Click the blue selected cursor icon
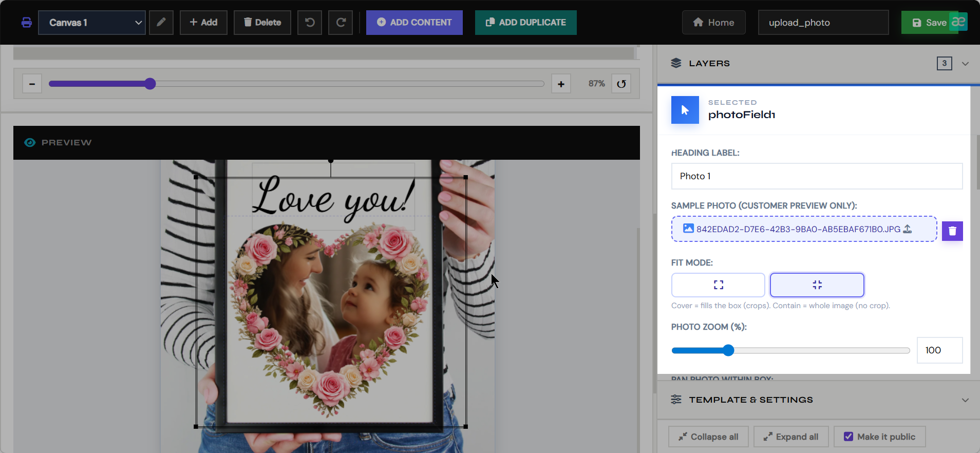 click(x=685, y=110)
